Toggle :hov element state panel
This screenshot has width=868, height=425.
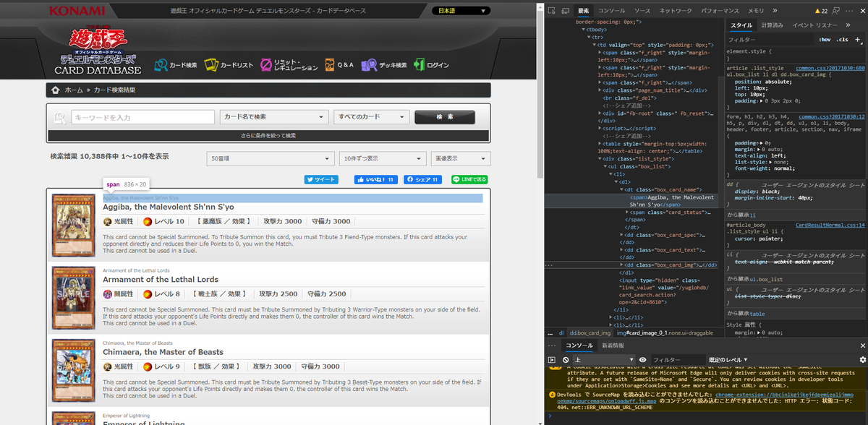pyautogui.click(x=825, y=39)
